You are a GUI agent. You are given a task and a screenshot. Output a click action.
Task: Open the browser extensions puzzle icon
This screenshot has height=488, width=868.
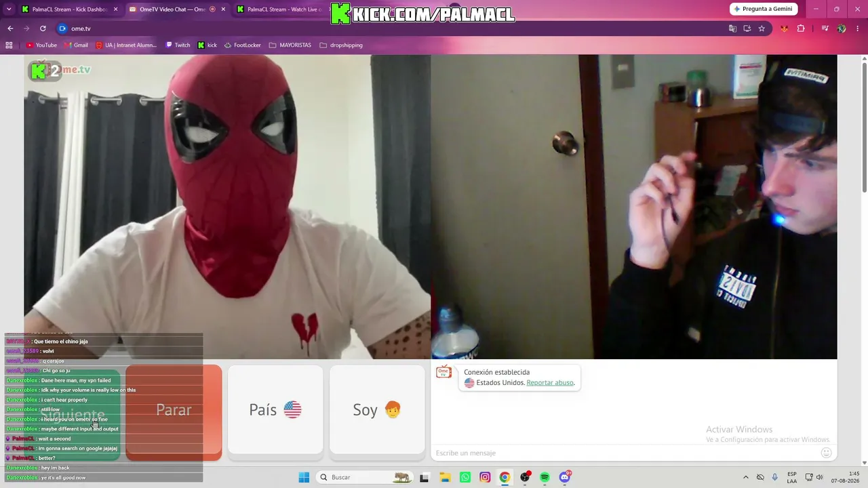(801, 28)
